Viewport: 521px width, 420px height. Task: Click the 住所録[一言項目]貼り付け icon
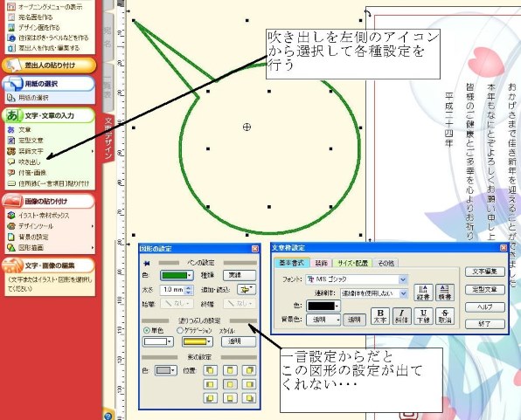11,183
